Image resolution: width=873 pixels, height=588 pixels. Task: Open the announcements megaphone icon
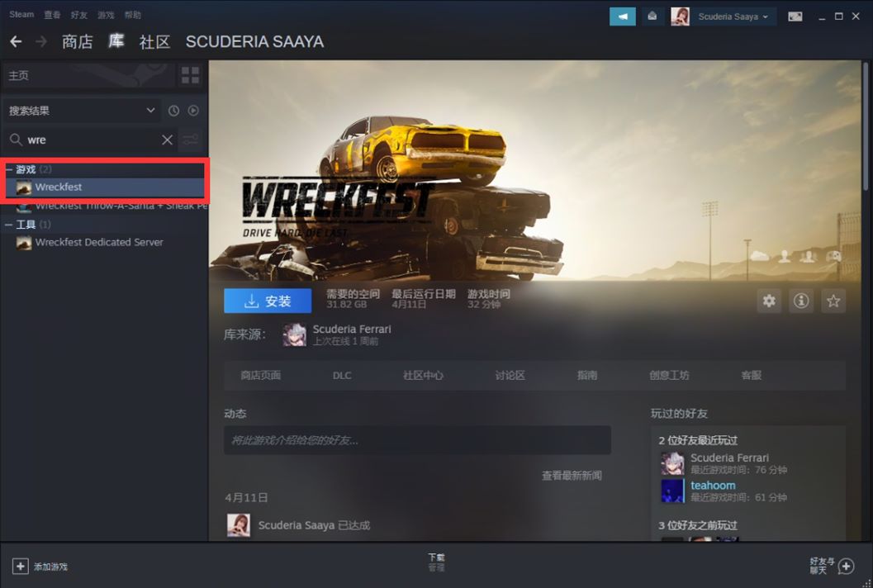tap(623, 17)
